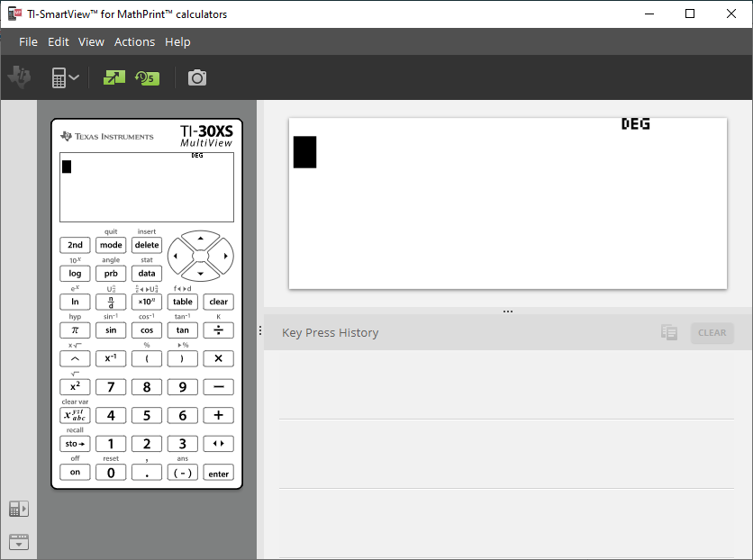The width and height of the screenshot is (753, 560).
Task: Click the green large screen view icon
Action: tap(114, 77)
